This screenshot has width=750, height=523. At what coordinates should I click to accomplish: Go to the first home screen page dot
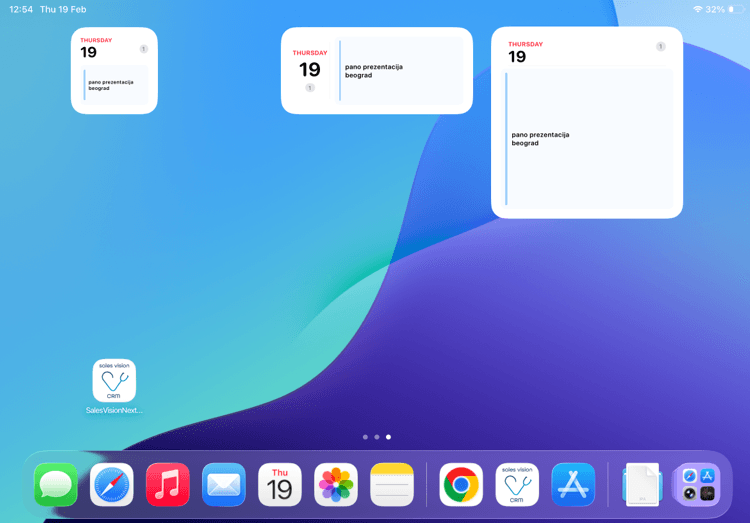tap(365, 437)
